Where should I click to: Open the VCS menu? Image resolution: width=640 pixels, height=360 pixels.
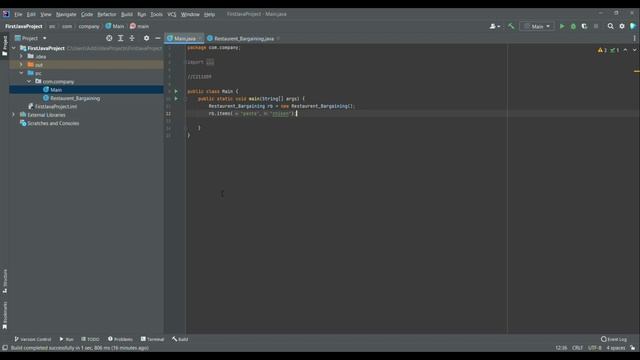click(171, 14)
